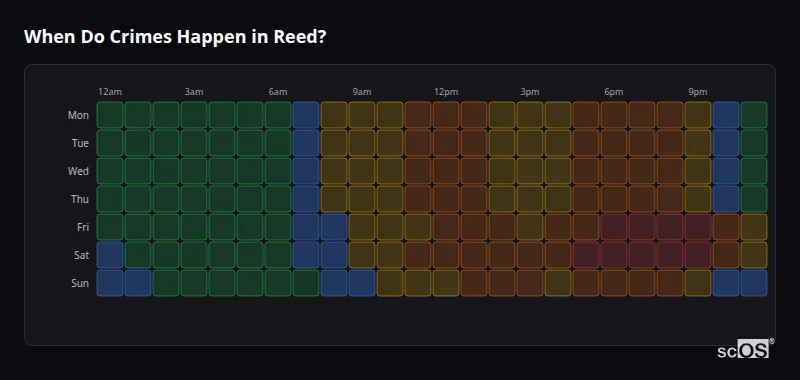Choose the Saturday 8am blue cell
Screen dimensions: 800x380
[x=334, y=255]
